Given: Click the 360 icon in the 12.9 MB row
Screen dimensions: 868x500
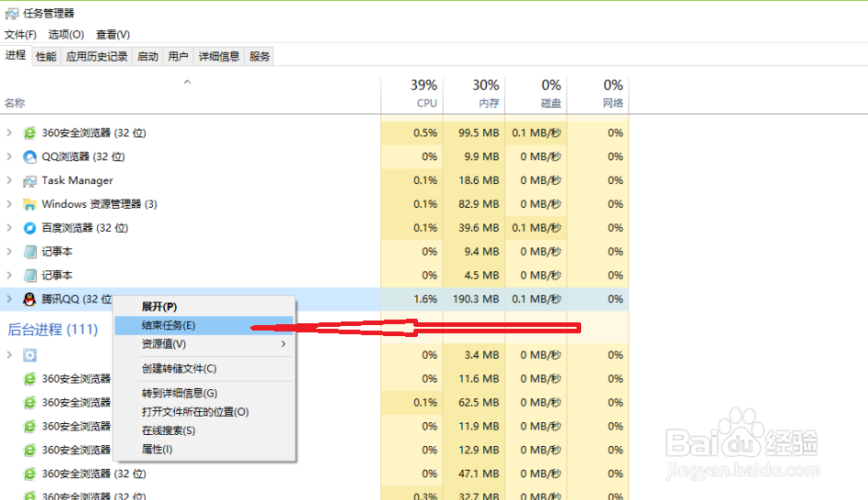Looking at the screenshot, I should coord(29,451).
